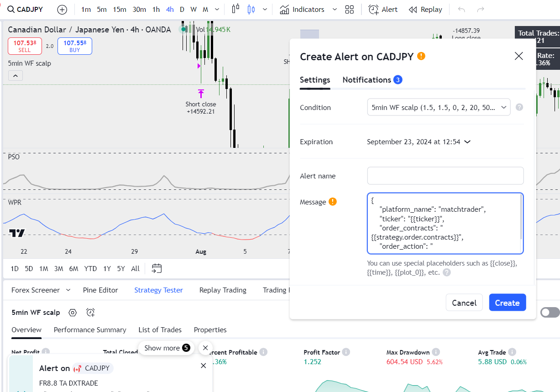Open go to date calendar icon
560x392 pixels.
coord(157,268)
